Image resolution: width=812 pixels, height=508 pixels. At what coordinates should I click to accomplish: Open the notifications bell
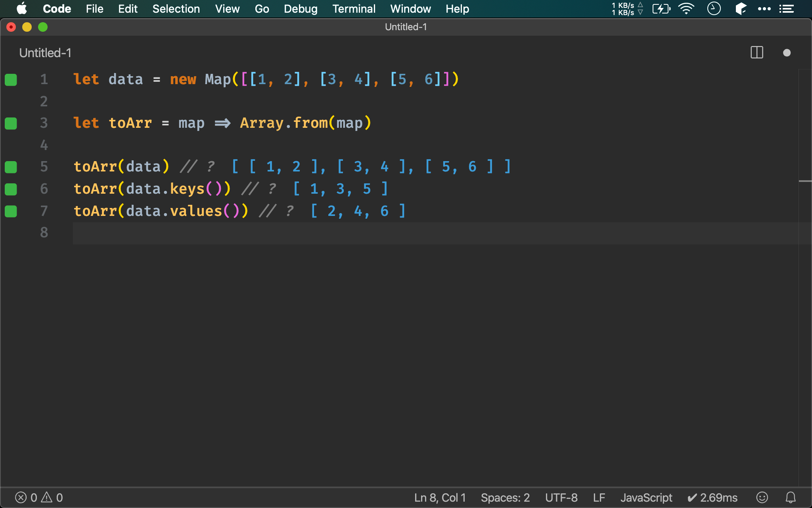click(790, 497)
